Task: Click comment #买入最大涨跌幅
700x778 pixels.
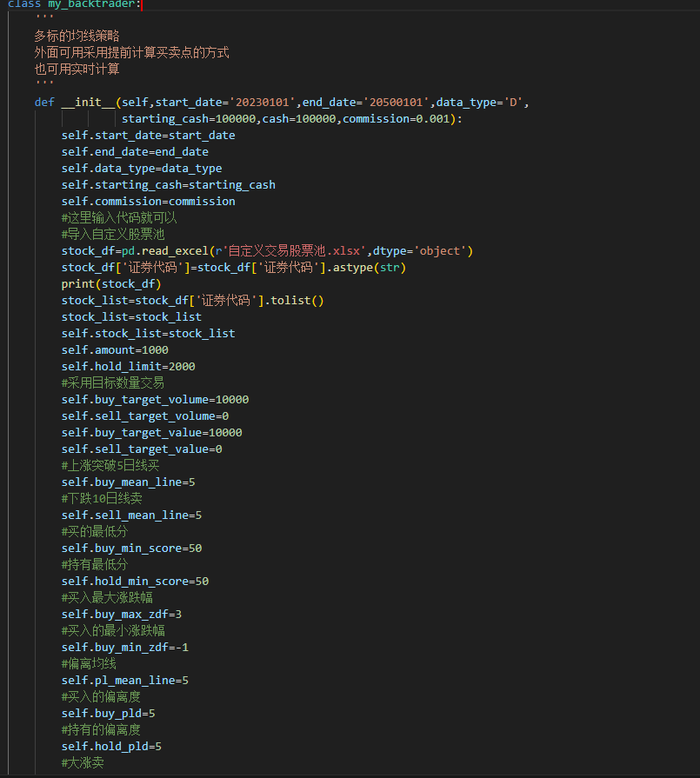Action: (107, 597)
